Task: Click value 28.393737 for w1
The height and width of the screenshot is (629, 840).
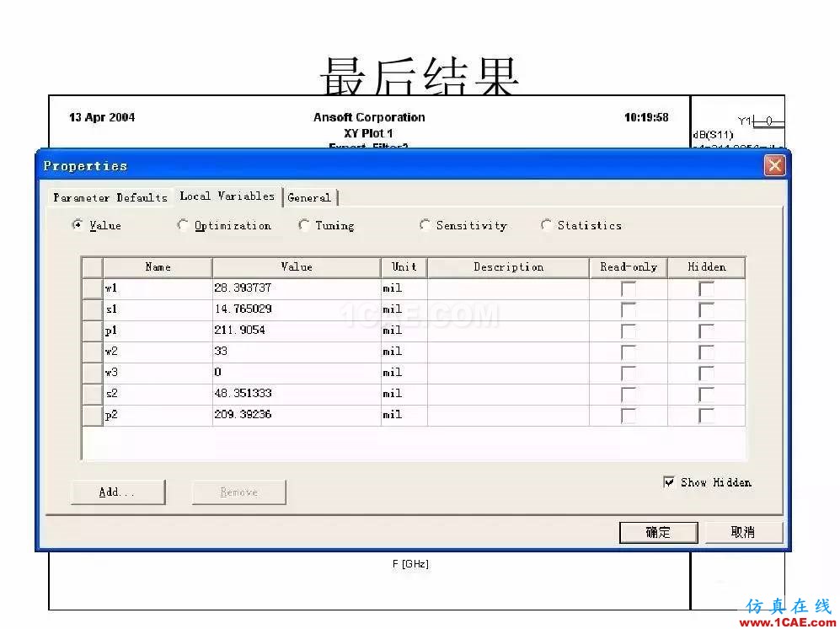Action: point(297,288)
